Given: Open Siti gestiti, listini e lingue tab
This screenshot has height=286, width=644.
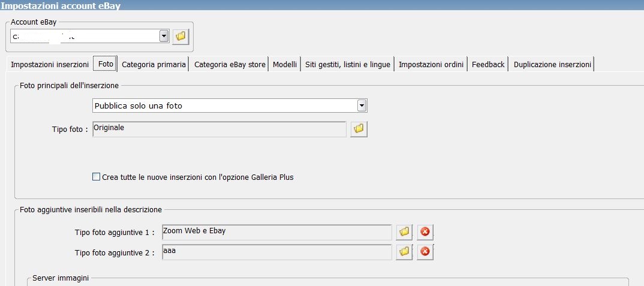Looking at the screenshot, I should pyautogui.click(x=347, y=64).
